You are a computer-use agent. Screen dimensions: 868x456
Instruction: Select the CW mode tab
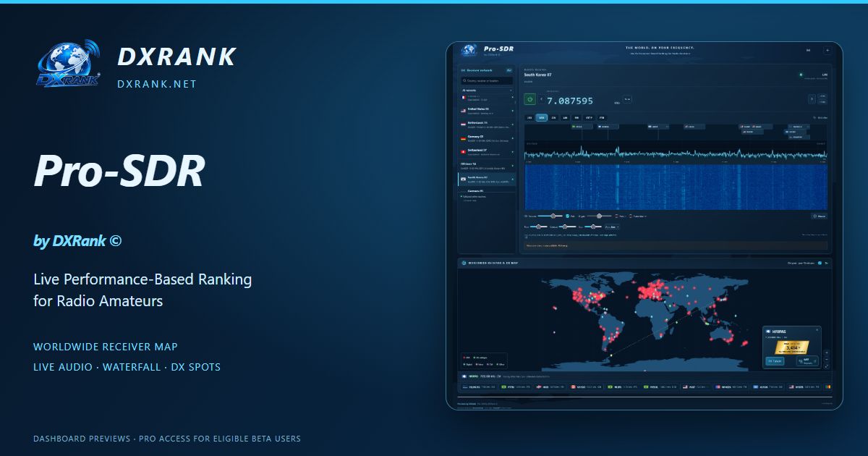click(x=554, y=117)
